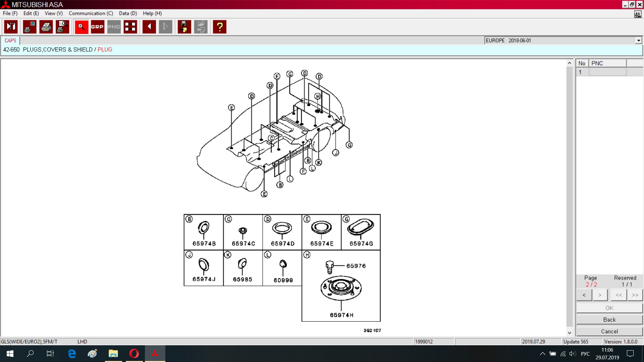
Task: Open the Communication (C) menu
Action: (91, 13)
